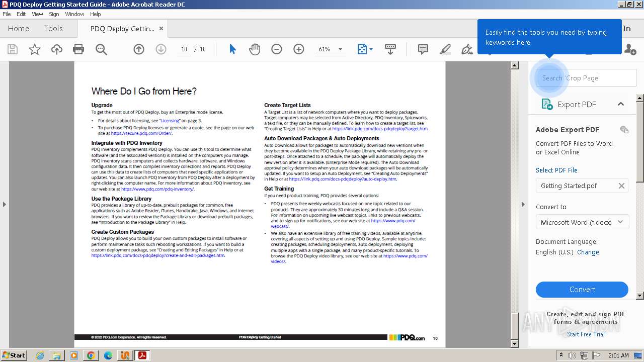
Task: Zoom out with the minus icon
Action: [277, 49]
